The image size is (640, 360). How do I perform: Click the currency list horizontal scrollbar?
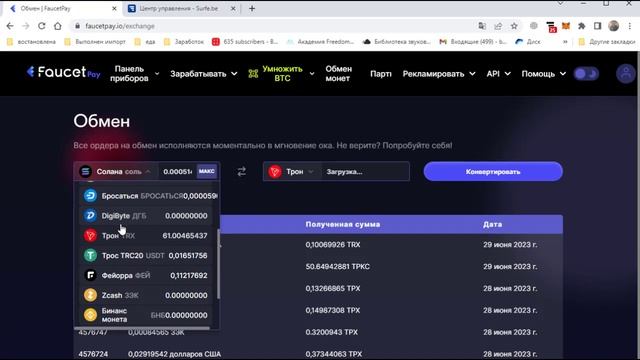tap(142, 328)
